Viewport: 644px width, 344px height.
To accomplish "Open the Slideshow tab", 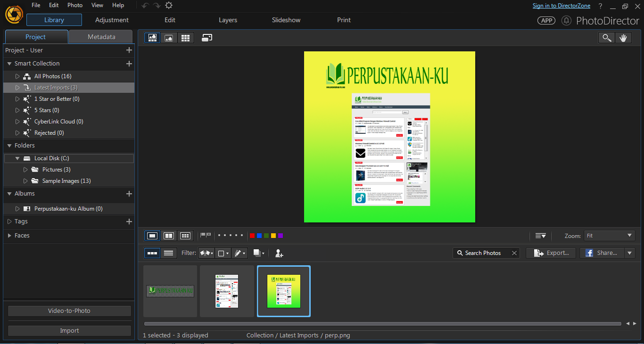I will coord(286,20).
